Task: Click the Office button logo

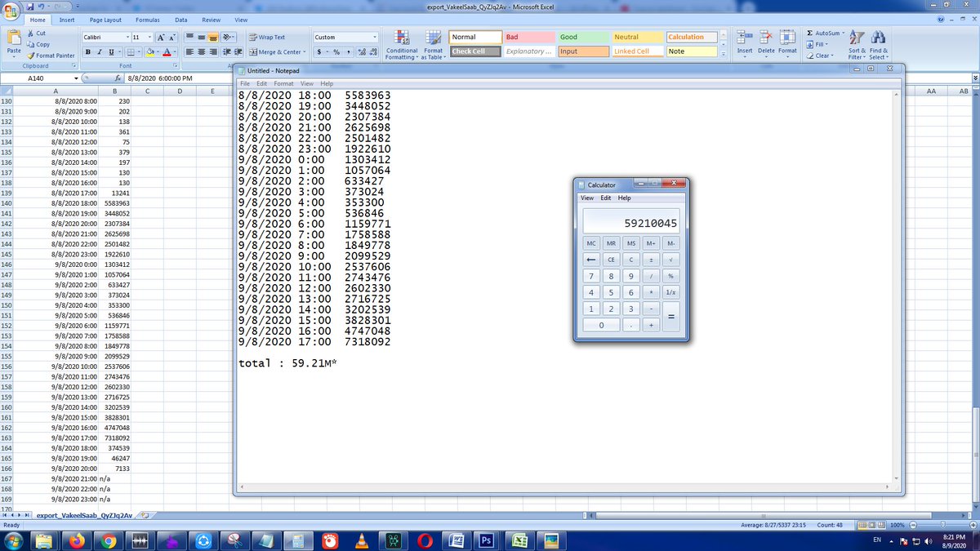Action: [x=11, y=11]
